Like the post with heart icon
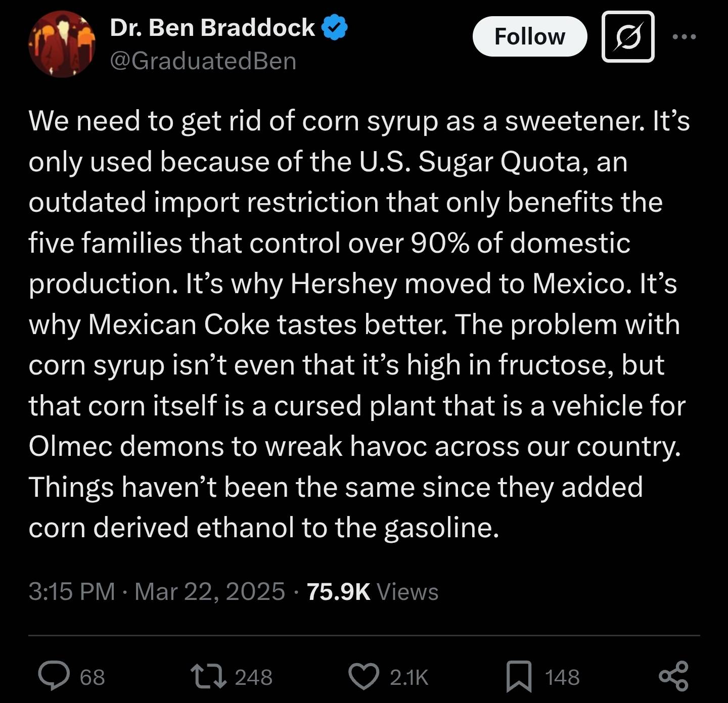The image size is (728, 703). coord(364,676)
